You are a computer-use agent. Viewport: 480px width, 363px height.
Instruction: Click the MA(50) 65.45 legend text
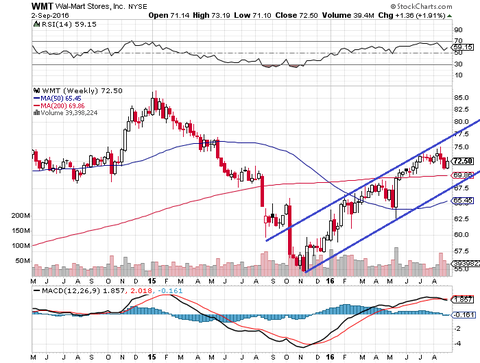[61, 99]
